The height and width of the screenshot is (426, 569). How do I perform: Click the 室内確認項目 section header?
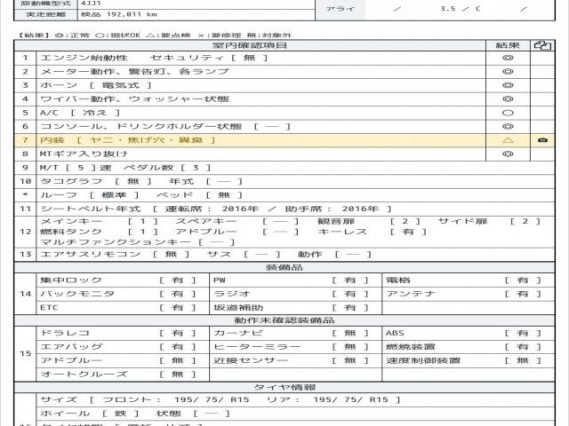[250, 45]
